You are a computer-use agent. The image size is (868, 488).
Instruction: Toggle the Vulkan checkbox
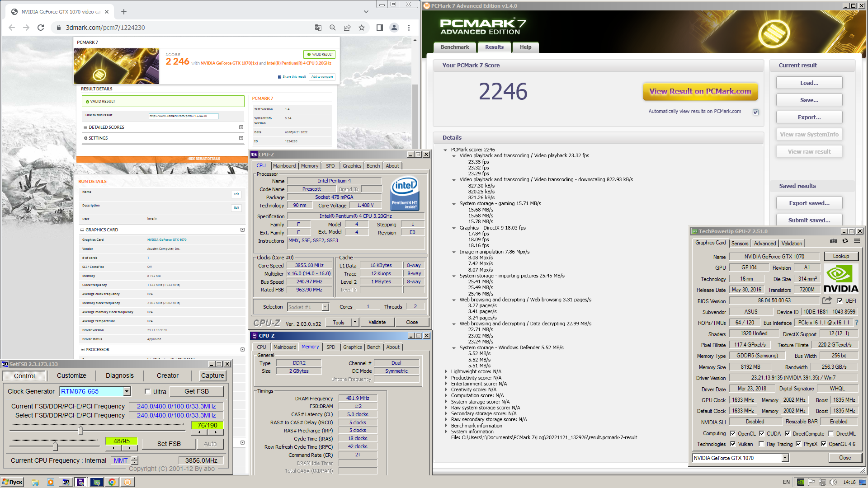point(733,444)
